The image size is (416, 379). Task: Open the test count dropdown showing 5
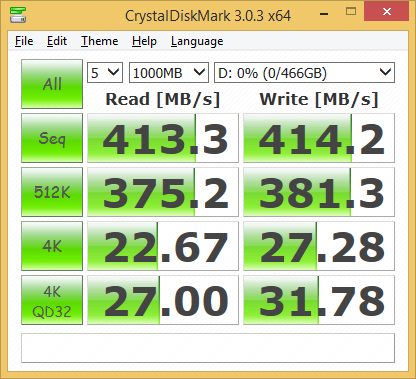(x=105, y=72)
